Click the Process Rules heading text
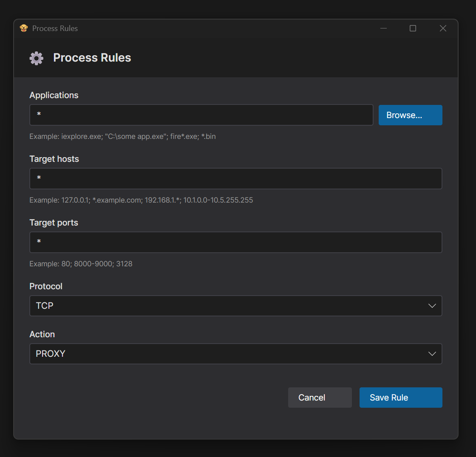 point(92,58)
